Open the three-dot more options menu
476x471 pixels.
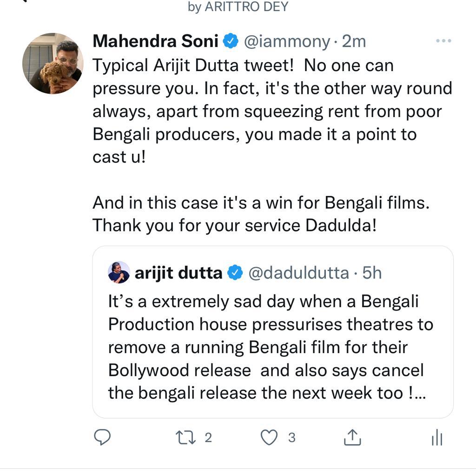[x=443, y=40]
